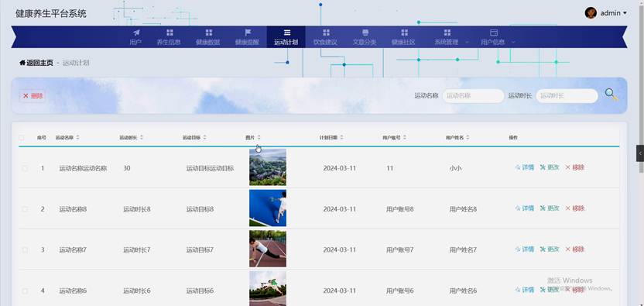This screenshot has width=644, height=306.
Task: Open the 运动名称8 tennis thumbnail
Action: 268,208
